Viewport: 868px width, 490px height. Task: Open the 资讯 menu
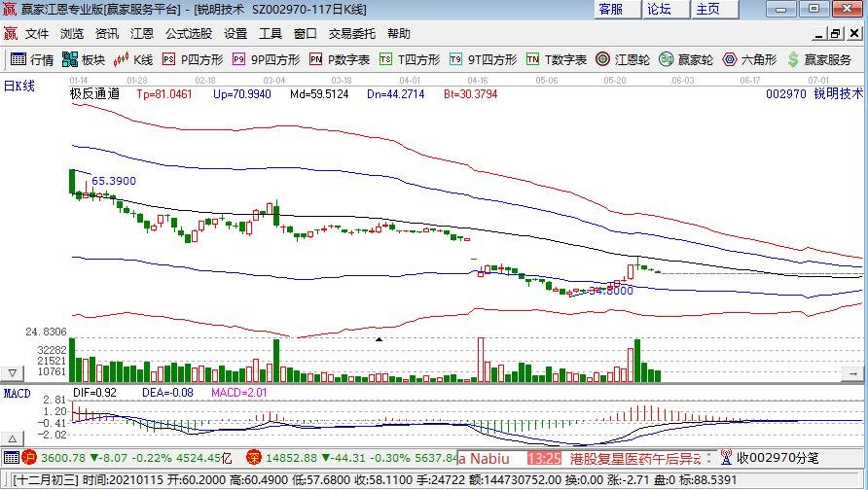[x=107, y=34]
